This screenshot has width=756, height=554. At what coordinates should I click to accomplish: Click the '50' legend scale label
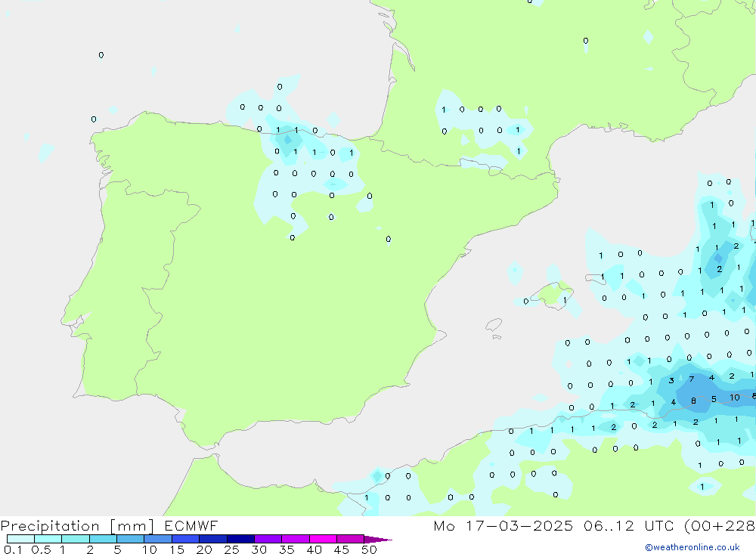tap(369, 549)
